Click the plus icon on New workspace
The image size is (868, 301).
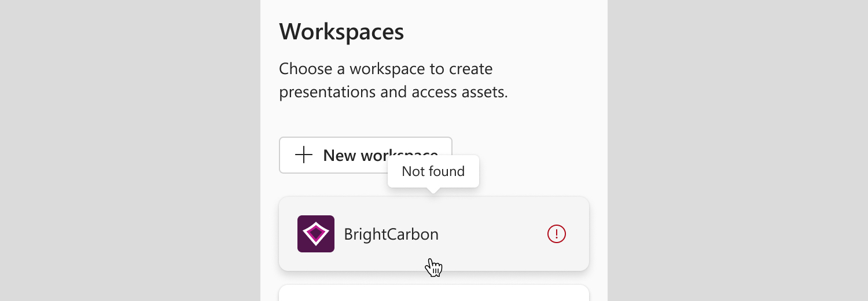coord(304,155)
